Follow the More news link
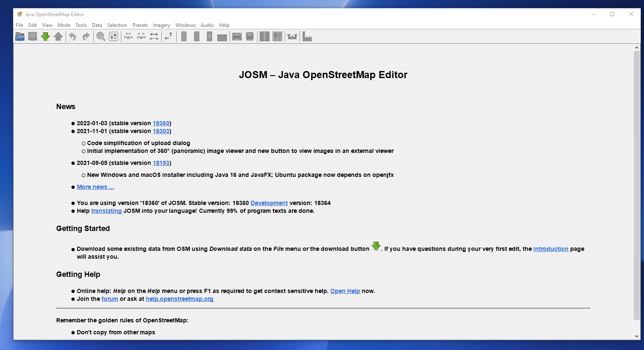Viewport: 644px width, 350px height. click(x=95, y=187)
